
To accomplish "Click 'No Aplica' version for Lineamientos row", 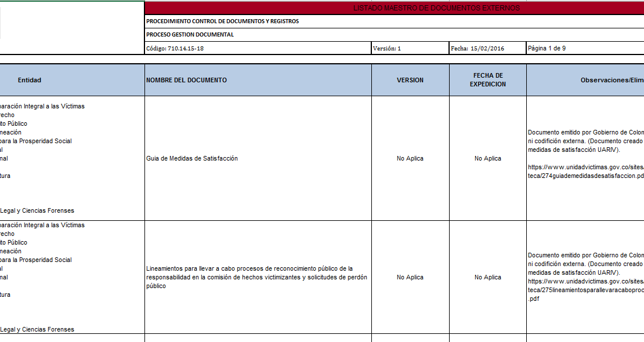I will click(x=410, y=277).
